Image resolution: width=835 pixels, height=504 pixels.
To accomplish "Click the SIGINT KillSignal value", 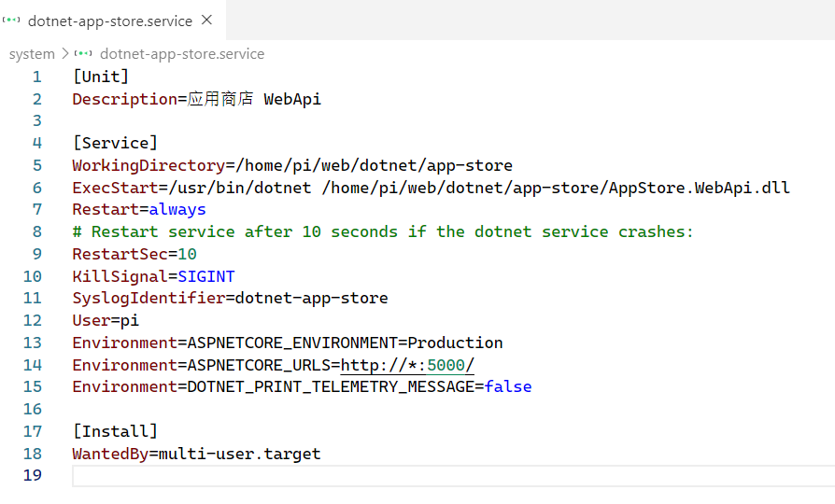I will coord(205,276).
